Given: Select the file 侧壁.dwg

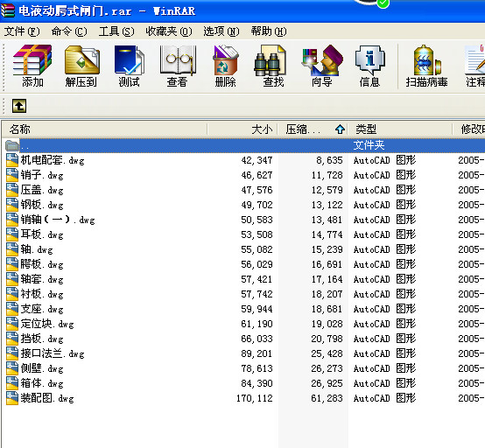Looking at the screenshot, I should pyautogui.click(x=42, y=368).
